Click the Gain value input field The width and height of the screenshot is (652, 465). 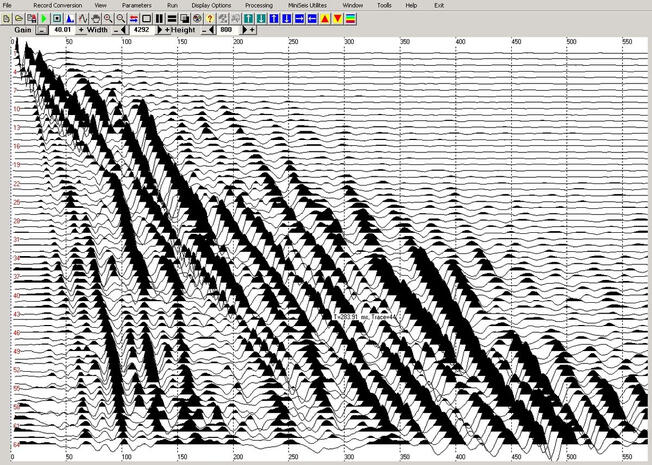(62, 30)
